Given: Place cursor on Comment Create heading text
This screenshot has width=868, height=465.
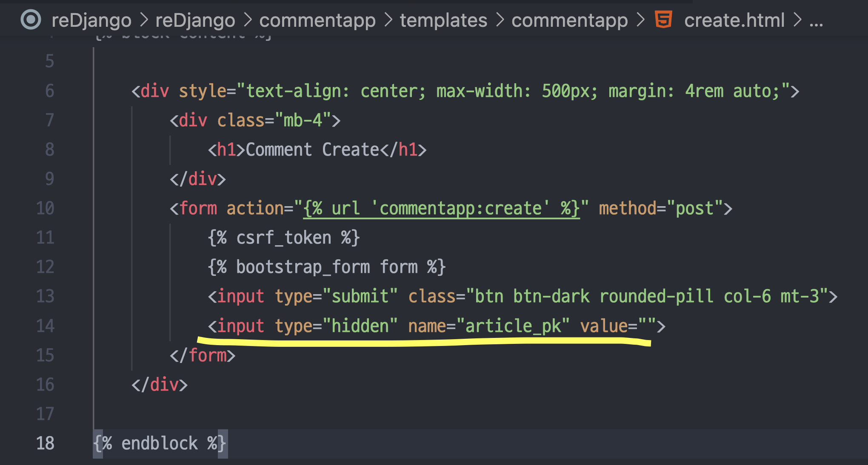Looking at the screenshot, I should [x=312, y=150].
